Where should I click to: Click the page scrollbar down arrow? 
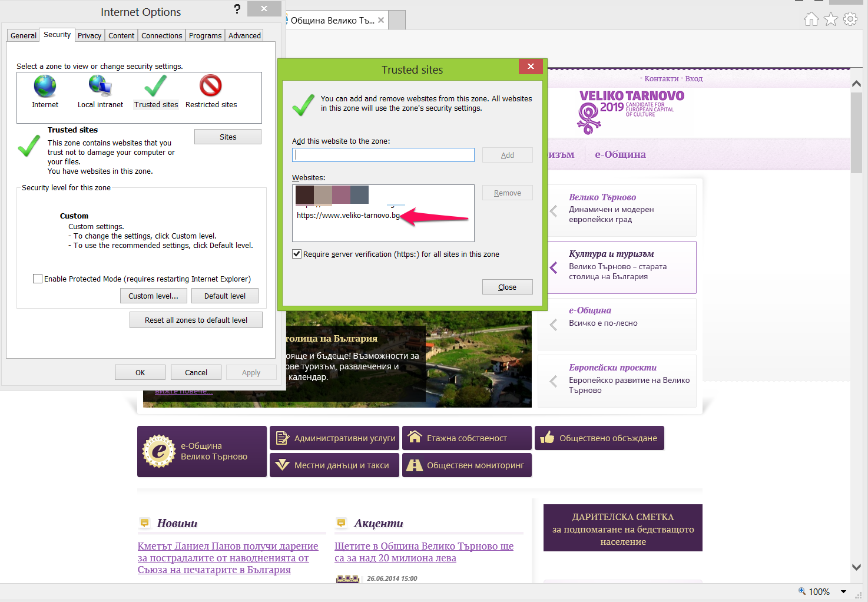pyautogui.click(x=857, y=567)
